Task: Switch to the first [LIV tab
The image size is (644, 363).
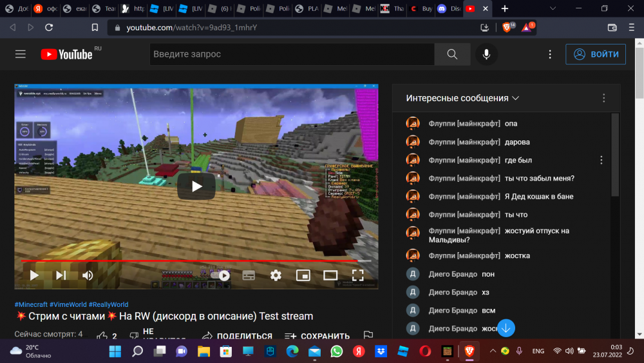Action: pyautogui.click(x=162, y=8)
